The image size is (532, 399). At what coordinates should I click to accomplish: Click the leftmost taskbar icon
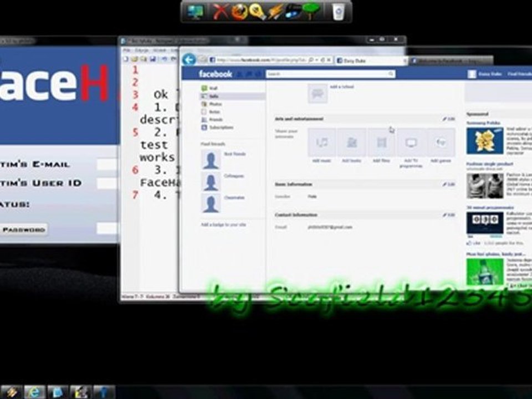11,392
